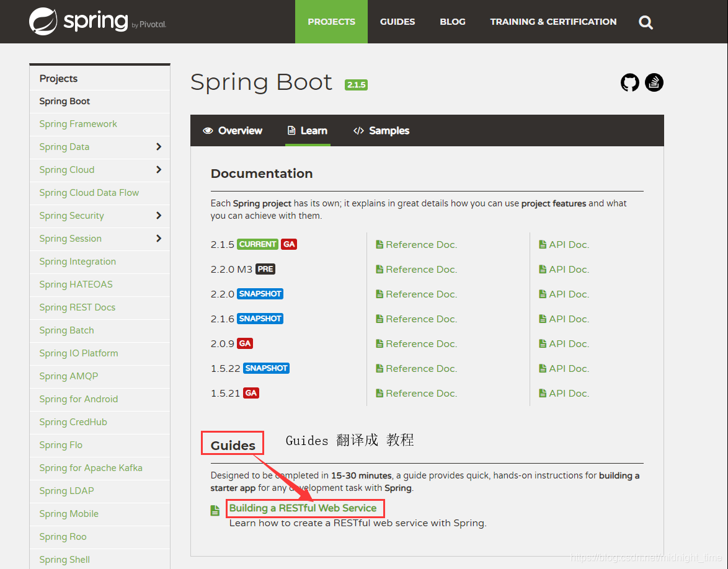Click the 2.1.6 API Doc file icon

pyautogui.click(x=543, y=319)
